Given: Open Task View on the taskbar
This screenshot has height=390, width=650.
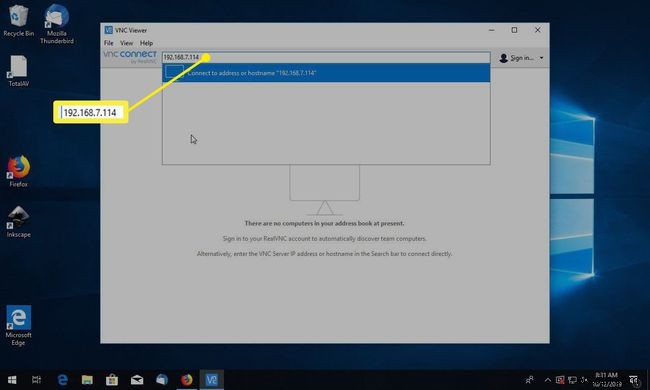Looking at the screenshot, I should click(x=36, y=380).
